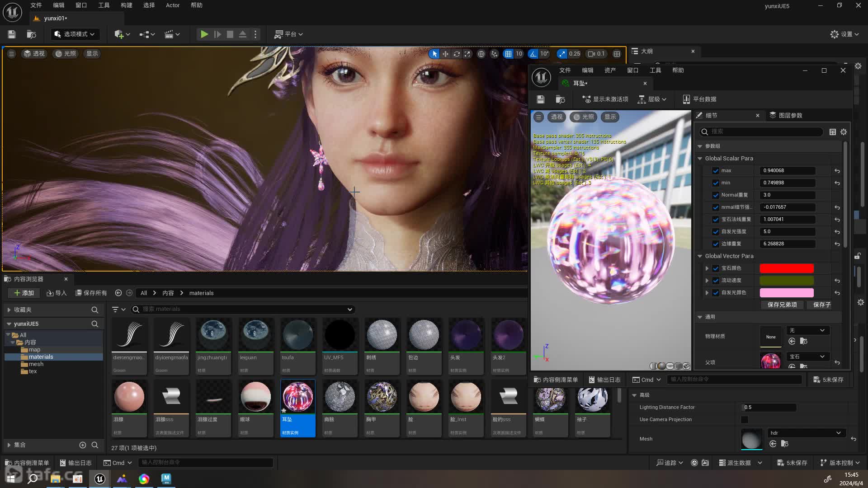
Task: Open the 选项模式 mode dropdown
Action: coord(75,34)
